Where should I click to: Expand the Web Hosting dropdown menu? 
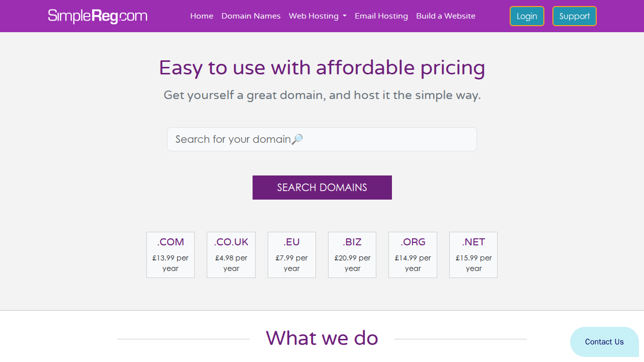coord(317,16)
